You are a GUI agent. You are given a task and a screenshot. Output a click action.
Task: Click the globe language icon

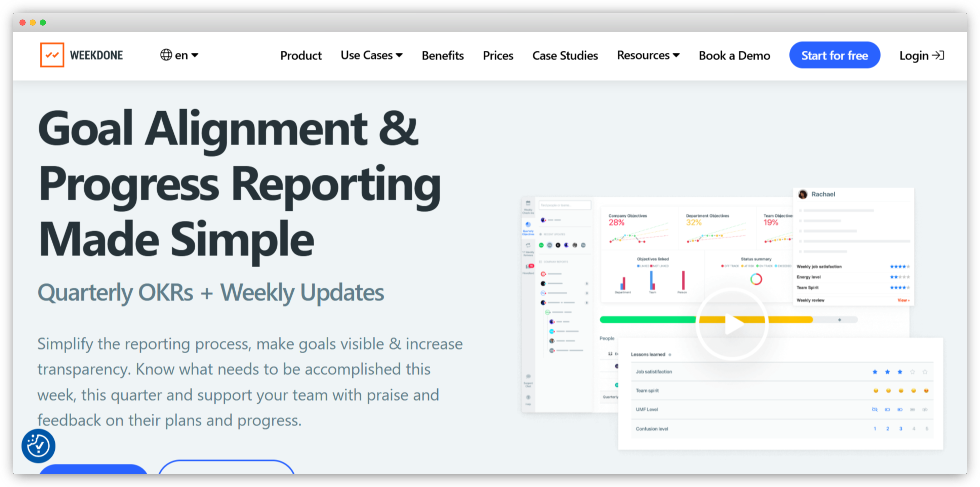pyautogui.click(x=166, y=55)
